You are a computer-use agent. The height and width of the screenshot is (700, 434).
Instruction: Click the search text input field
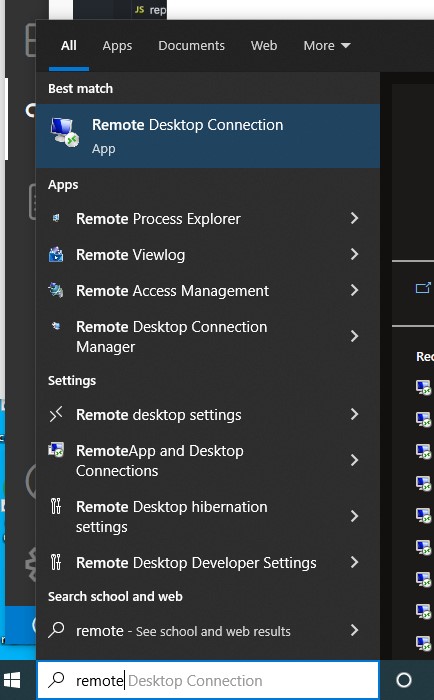tap(208, 680)
